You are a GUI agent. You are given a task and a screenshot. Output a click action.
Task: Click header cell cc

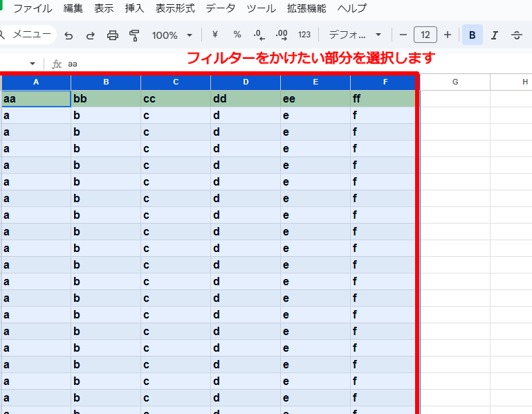176,99
